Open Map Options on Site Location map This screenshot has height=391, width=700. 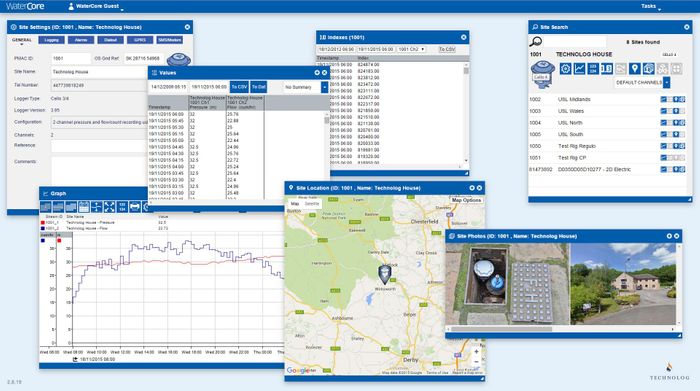pyautogui.click(x=466, y=200)
